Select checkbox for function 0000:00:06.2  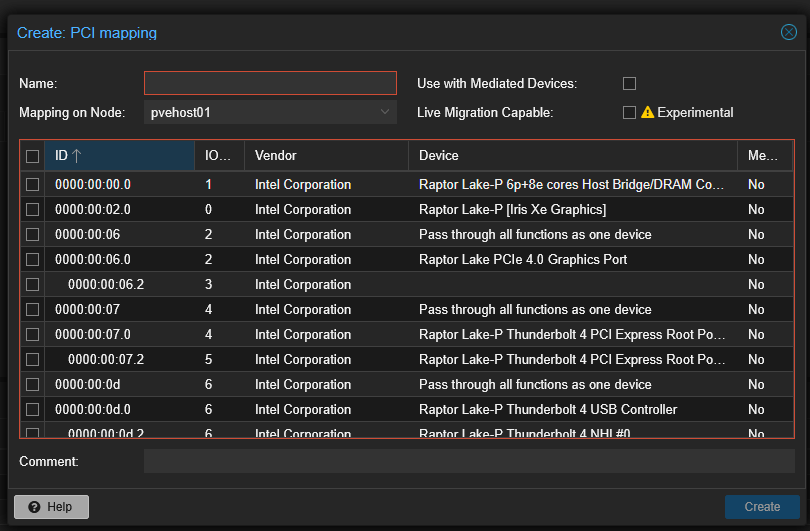point(33,285)
